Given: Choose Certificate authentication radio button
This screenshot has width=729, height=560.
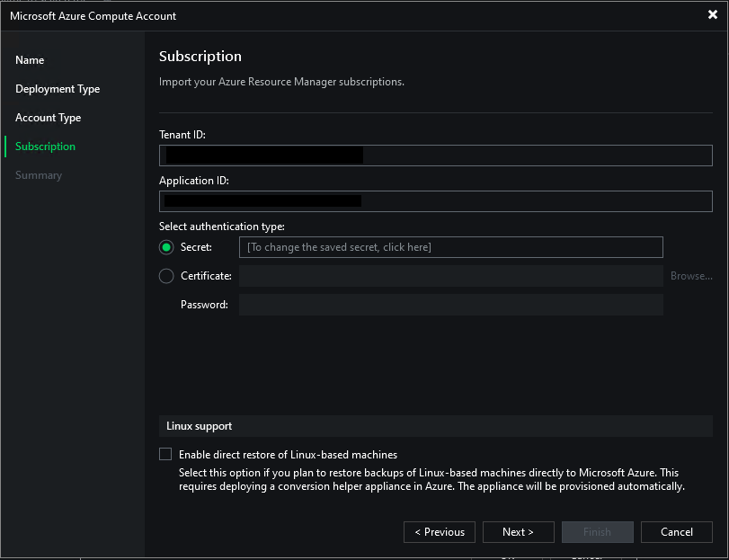Looking at the screenshot, I should pos(166,276).
